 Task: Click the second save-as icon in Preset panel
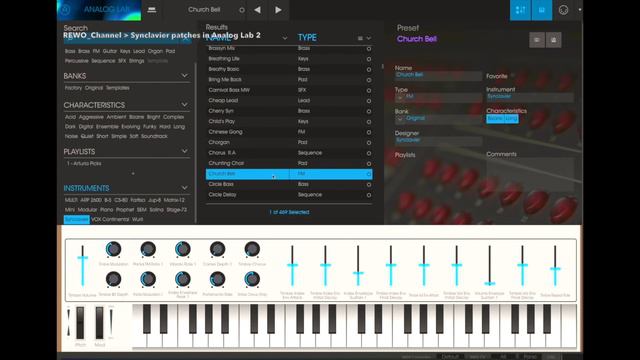[553, 40]
